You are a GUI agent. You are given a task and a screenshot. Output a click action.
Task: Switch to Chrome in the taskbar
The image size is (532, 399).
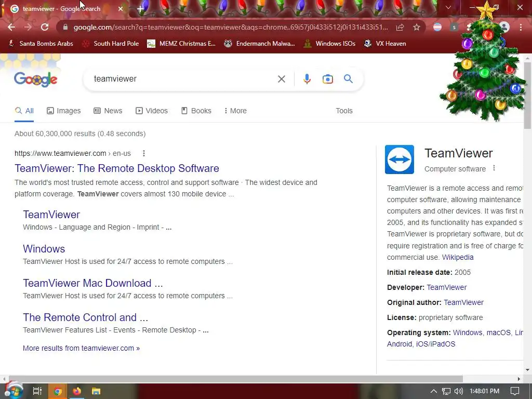[x=58, y=391]
